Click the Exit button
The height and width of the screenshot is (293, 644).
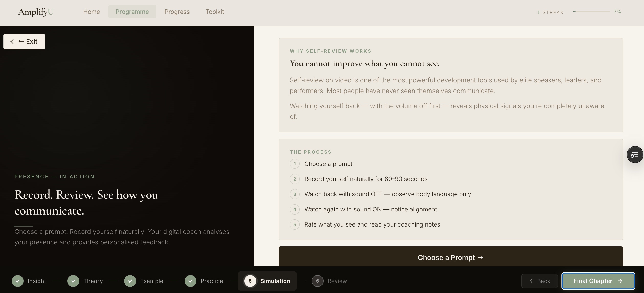[x=24, y=41]
